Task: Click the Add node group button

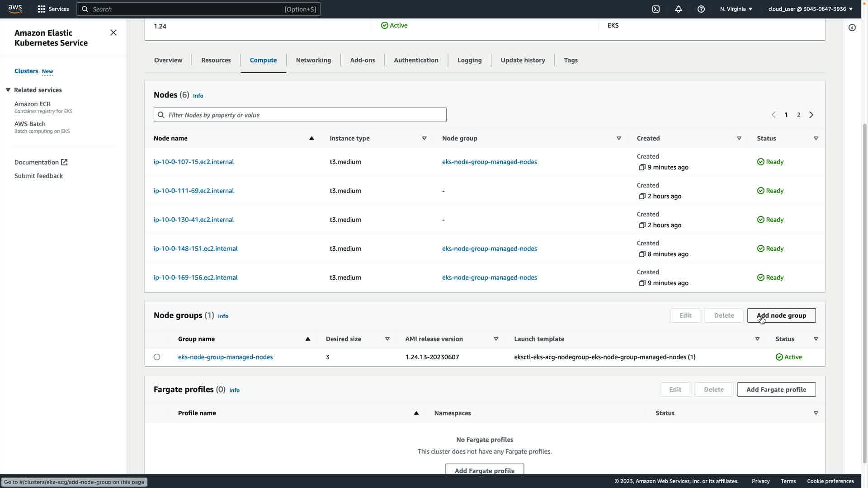Action: (x=781, y=315)
